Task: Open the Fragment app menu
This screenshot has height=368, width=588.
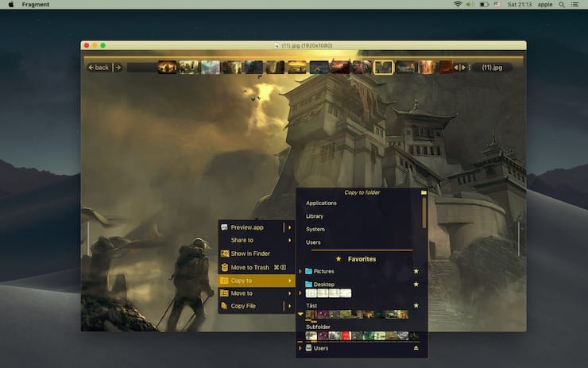Action: coord(35,5)
